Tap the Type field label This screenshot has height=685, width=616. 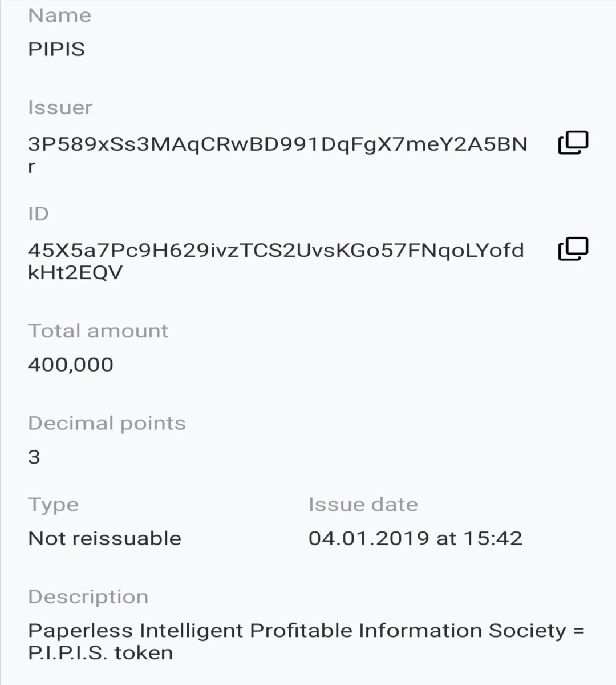54,505
